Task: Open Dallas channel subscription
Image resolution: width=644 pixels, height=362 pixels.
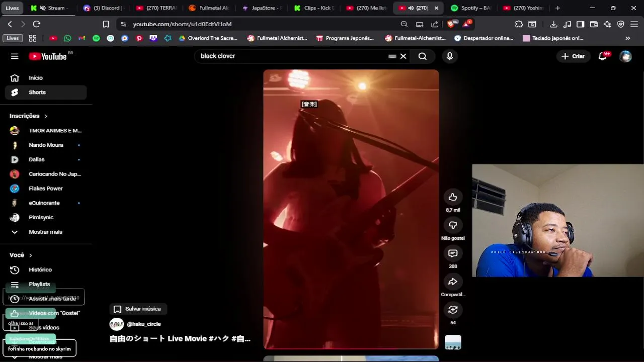Action: coord(46,159)
